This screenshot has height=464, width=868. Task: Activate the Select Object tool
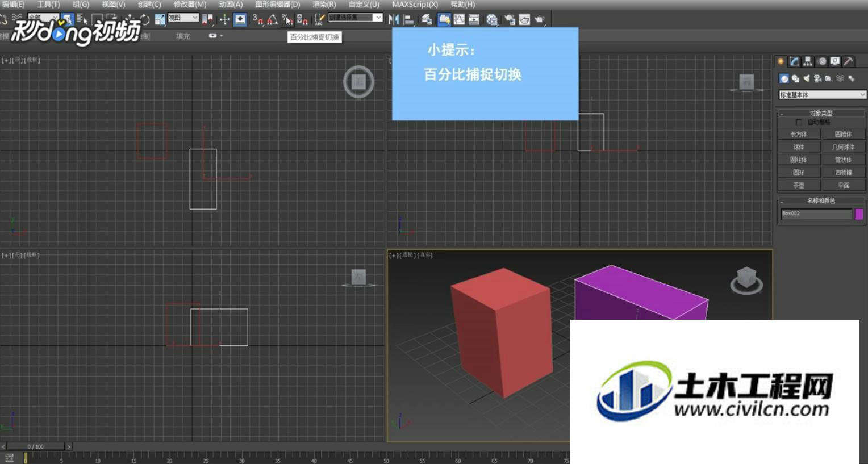[x=68, y=19]
